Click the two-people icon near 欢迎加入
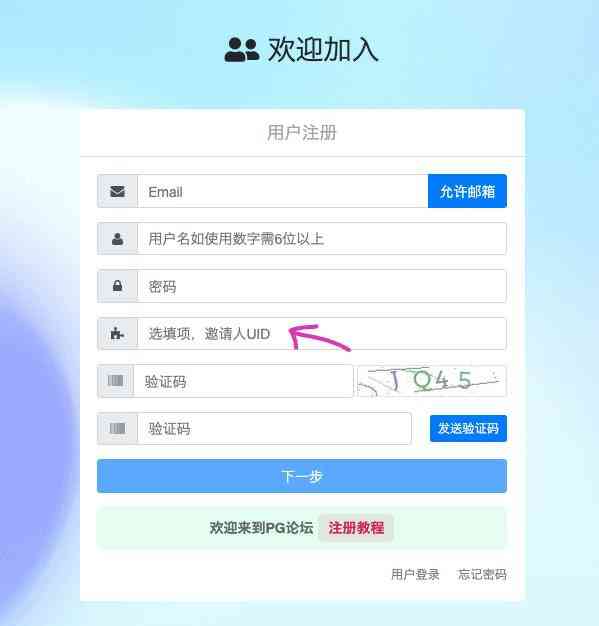599x626 pixels. 242,50
